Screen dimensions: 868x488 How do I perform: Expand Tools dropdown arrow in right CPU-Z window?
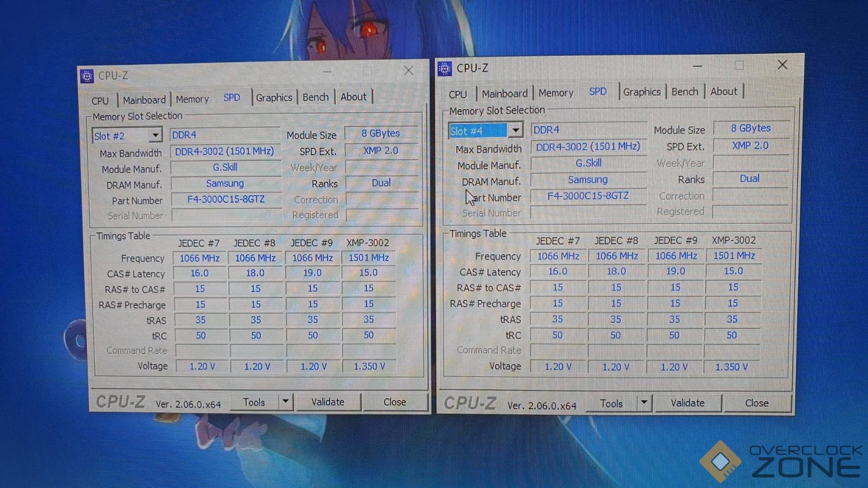click(x=644, y=403)
